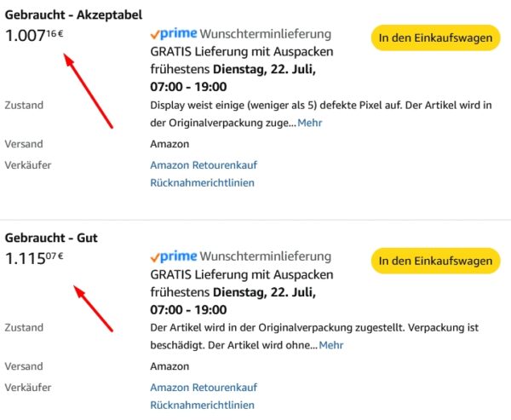
Task: Click the Zustand label of the Akzeptabel offer
Action: point(24,106)
